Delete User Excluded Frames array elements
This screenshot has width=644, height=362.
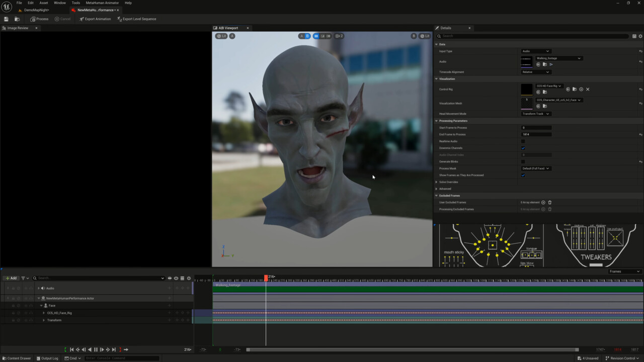tap(549, 203)
